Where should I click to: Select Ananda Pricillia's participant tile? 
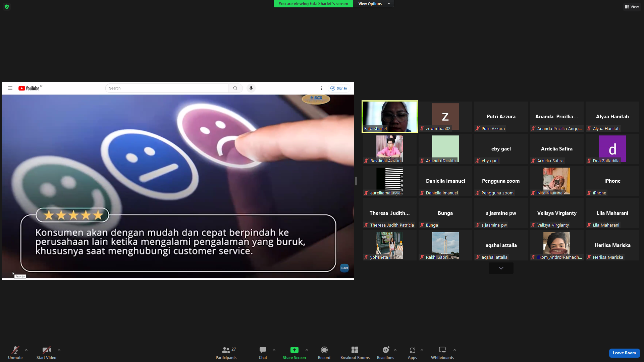coord(557,117)
